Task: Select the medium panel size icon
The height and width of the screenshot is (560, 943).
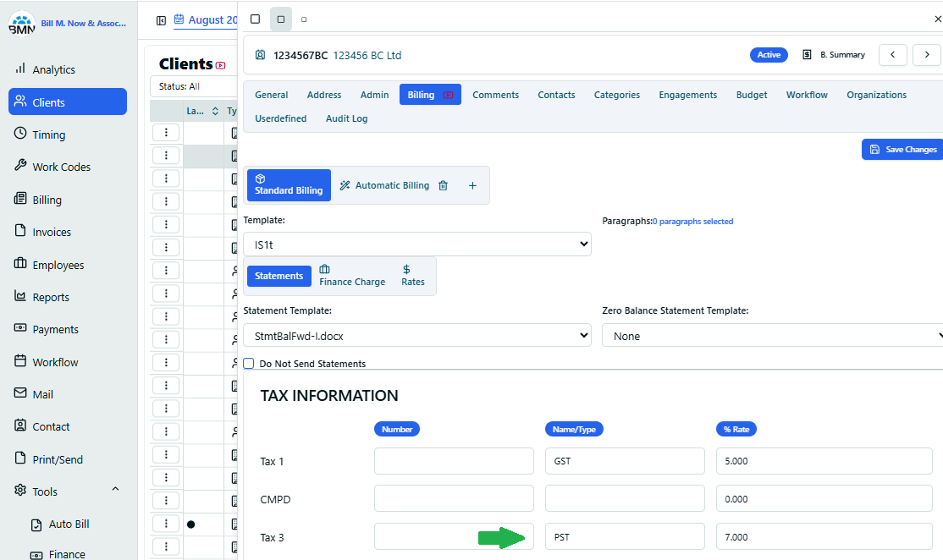Action: pyautogui.click(x=281, y=19)
